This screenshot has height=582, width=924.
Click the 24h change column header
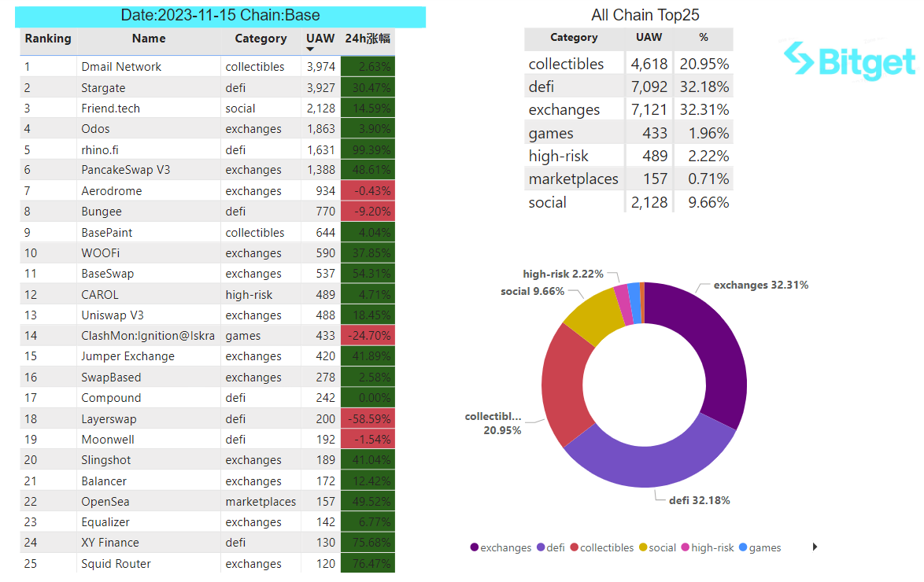[368, 39]
